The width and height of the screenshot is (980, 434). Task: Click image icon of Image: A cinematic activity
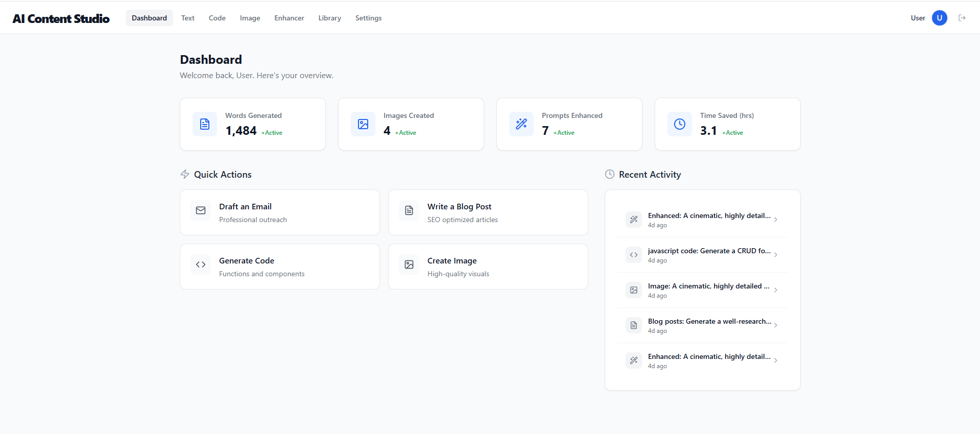coord(634,290)
